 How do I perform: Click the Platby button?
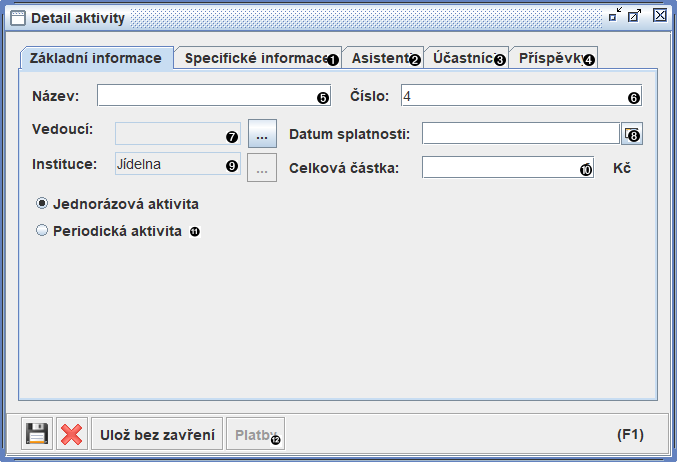click(256, 434)
